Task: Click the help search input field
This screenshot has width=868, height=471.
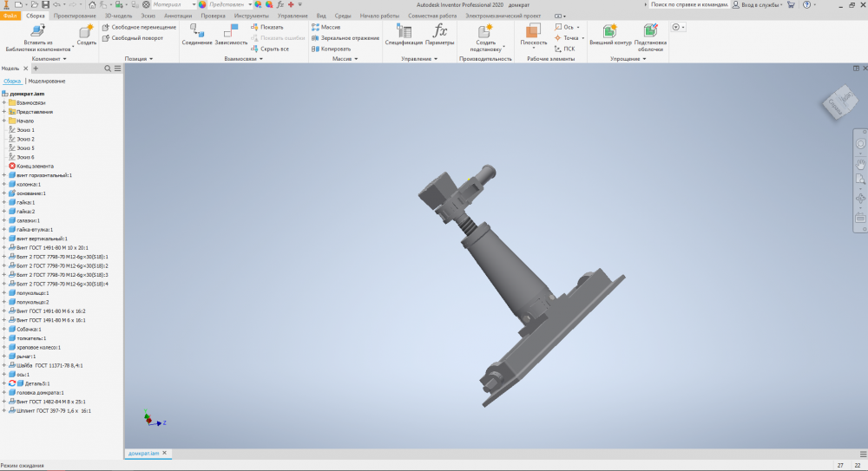Action: (x=687, y=4)
